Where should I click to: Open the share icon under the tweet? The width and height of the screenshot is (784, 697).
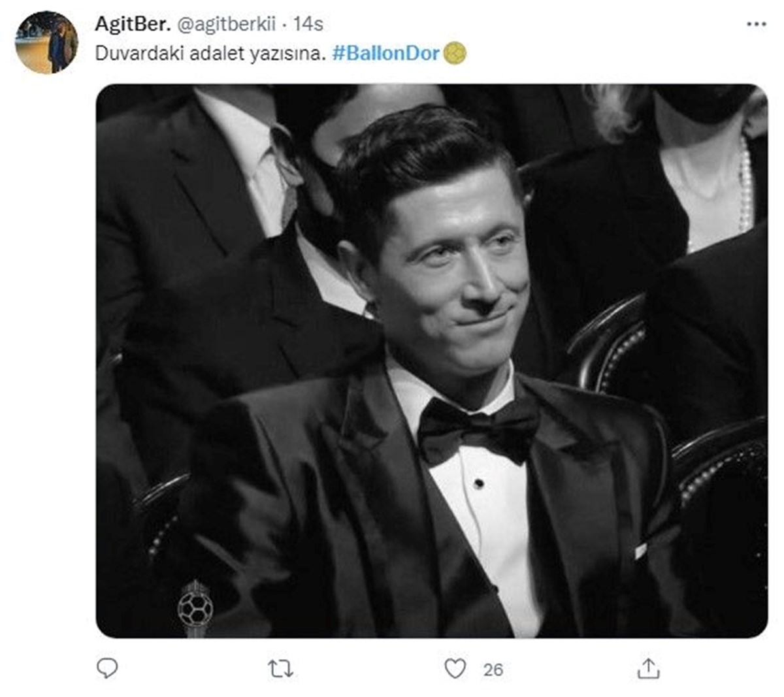point(648,668)
